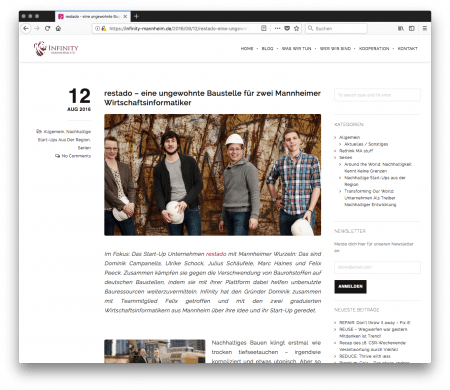Open a new tab with the plus button
This screenshot has width=450, height=390.
(136, 16)
